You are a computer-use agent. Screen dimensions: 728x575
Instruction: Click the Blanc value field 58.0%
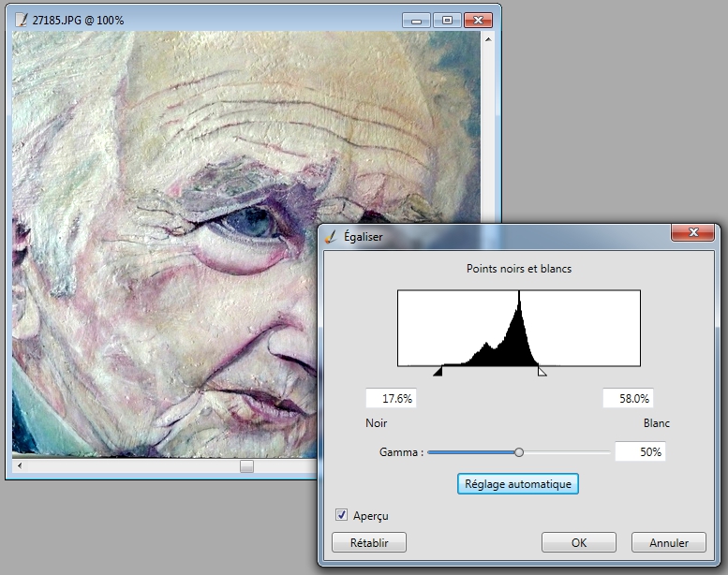click(x=628, y=398)
